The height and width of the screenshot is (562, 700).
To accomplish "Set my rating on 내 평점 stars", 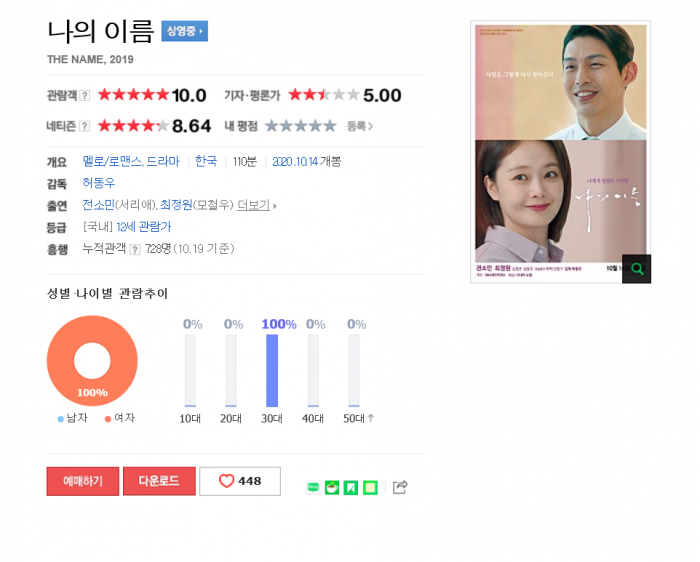I will (300, 126).
